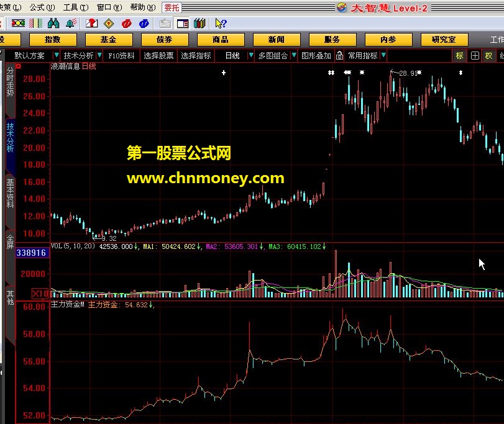Click the cursor with question mark help icon
This screenshot has height=424, width=504.
point(221,24)
